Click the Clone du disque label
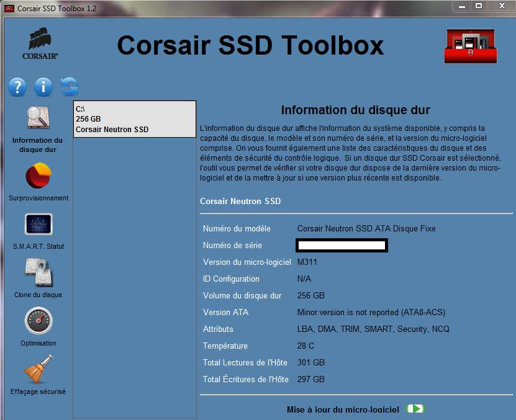The width and height of the screenshot is (516, 420). coord(38,295)
